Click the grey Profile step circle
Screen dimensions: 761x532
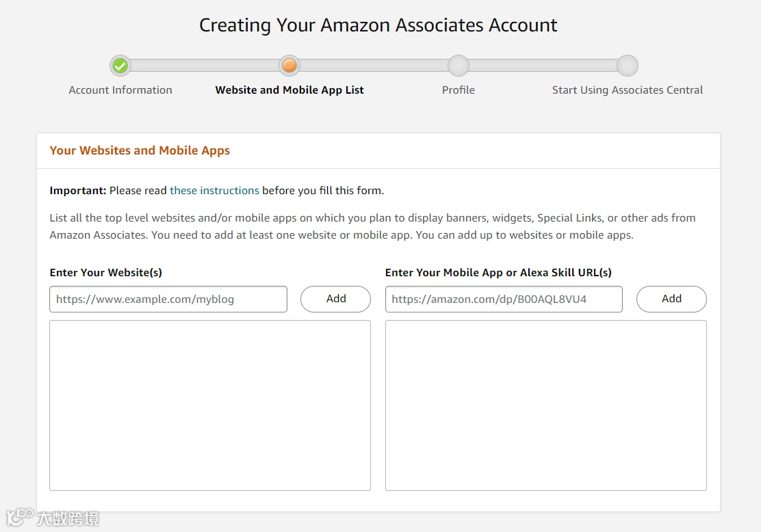click(x=458, y=66)
